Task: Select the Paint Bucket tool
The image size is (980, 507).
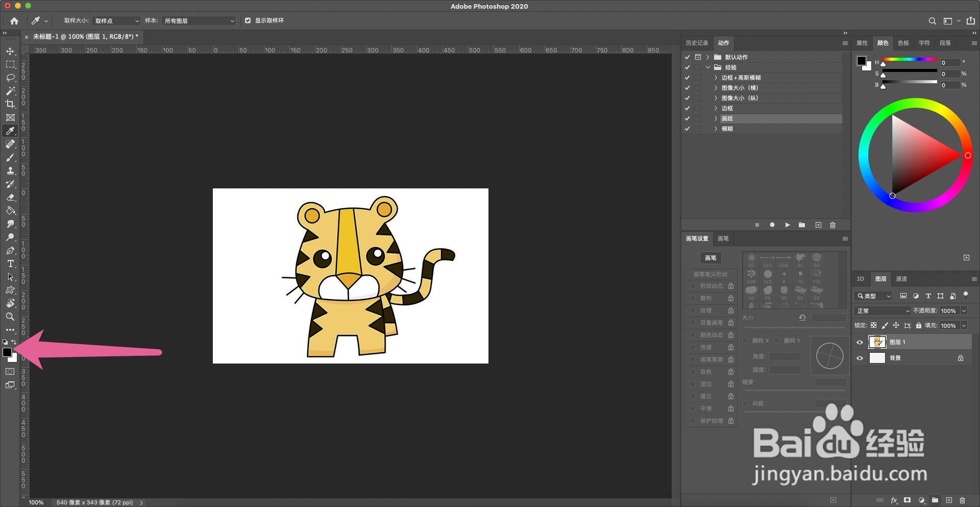Action: 10,210
